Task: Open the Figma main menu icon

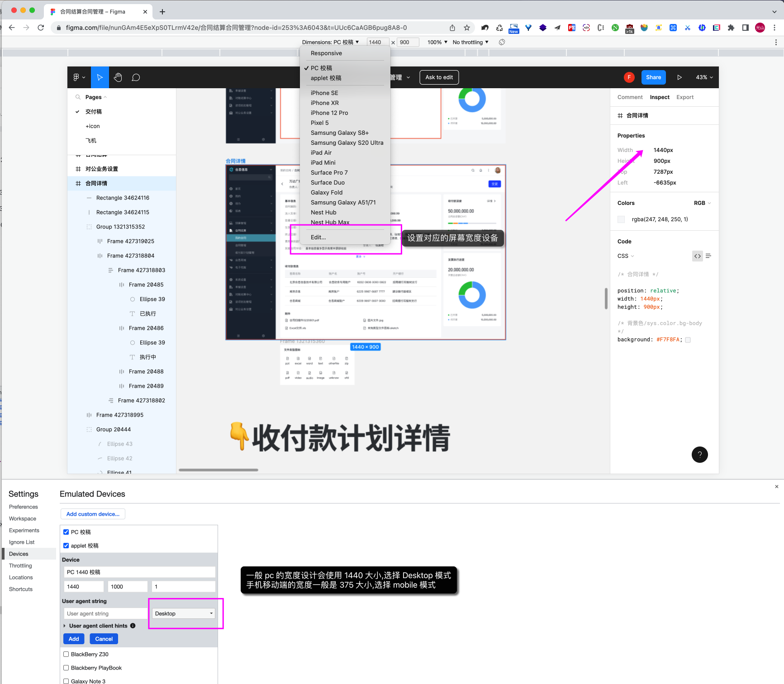Action: pyautogui.click(x=79, y=77)
